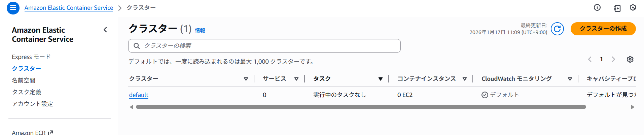Open the default cluster link
The height and width of the screenshot is (135, 644).
(139, 95)
